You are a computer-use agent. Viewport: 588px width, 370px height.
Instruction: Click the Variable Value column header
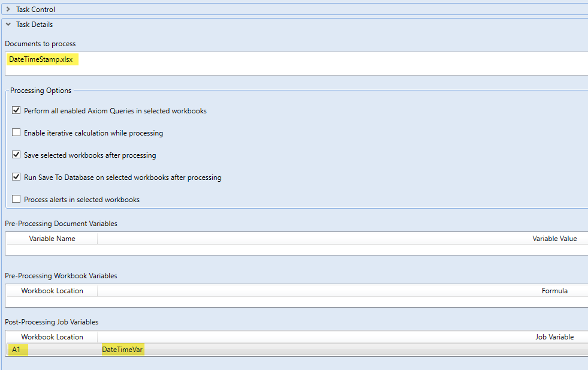click(x=554, y=239)
